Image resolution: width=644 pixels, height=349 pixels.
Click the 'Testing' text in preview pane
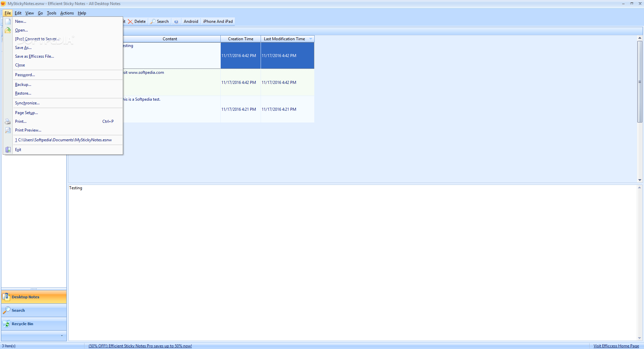point(75,188)
